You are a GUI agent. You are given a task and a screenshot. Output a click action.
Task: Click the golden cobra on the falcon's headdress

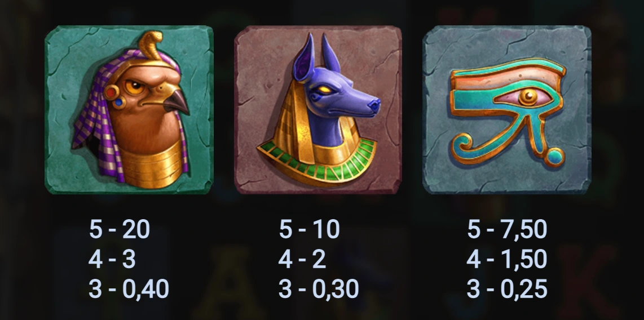click(151, 45)
